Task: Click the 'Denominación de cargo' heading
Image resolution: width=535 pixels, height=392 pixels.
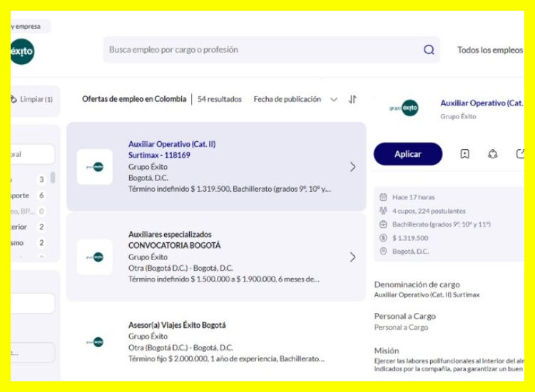Action: 417,284
